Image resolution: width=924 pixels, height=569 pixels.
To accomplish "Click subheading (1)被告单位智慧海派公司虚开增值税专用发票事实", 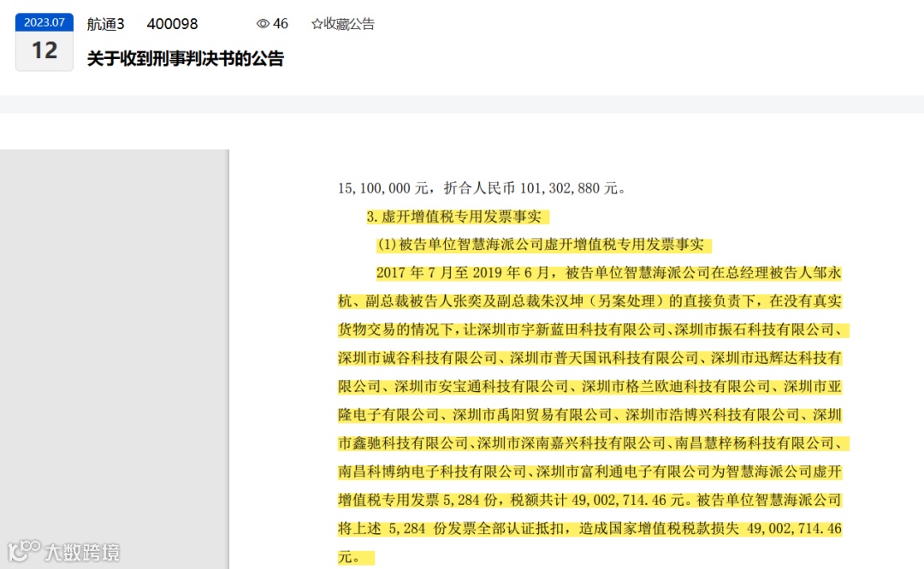I will tap(541, 244).
